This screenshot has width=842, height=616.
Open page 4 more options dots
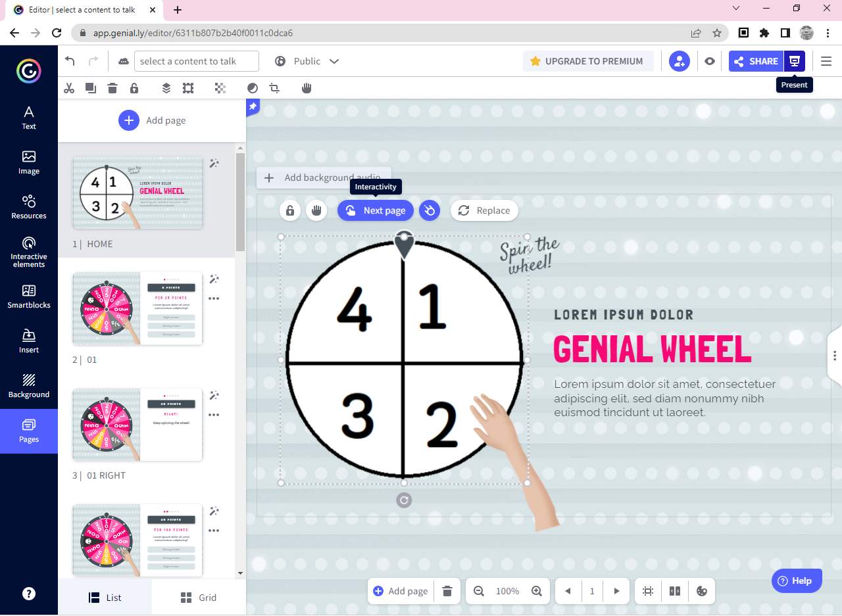point(214,531)
